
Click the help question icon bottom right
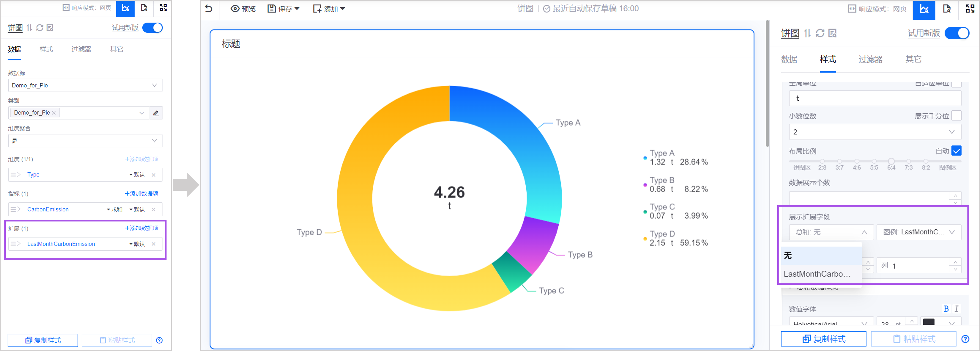tap(965, 339)
